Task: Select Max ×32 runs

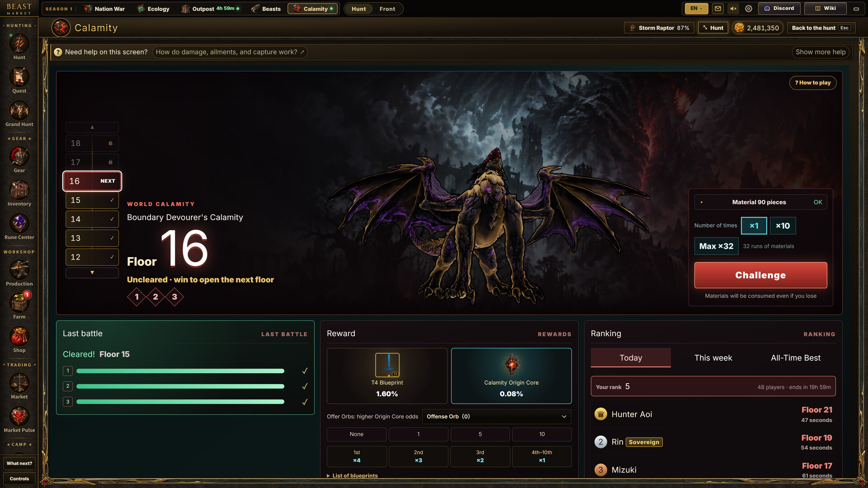Action: [x=716, y=246]
